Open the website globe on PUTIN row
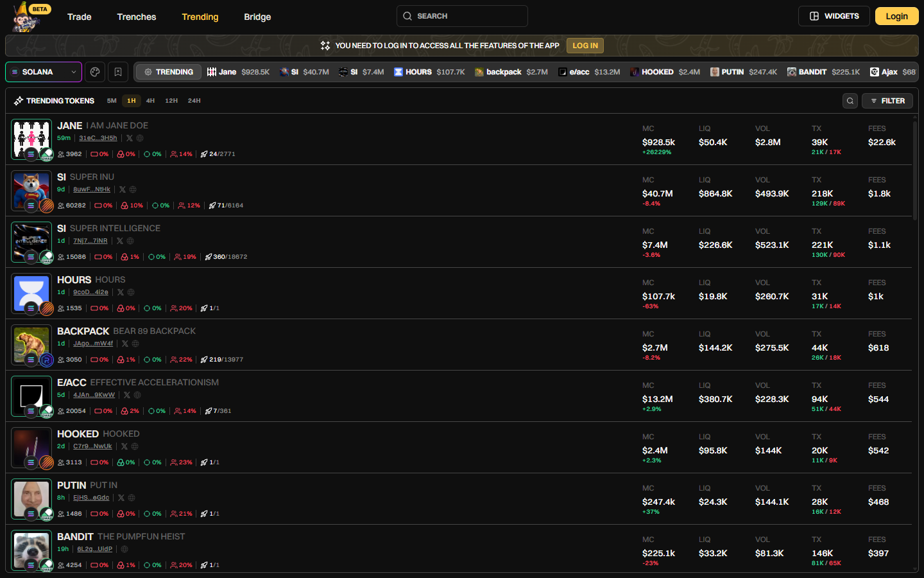 (132, 498)
